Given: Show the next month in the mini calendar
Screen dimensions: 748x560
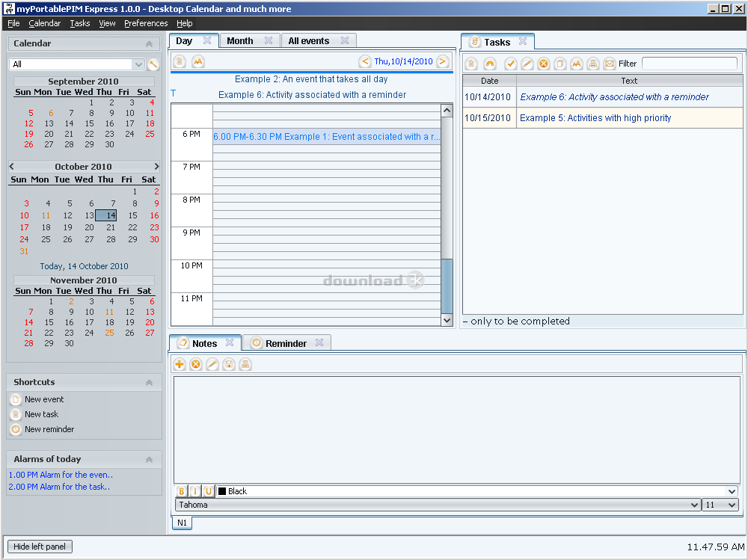Looking at the screenshot, I should (x=156, y=167).
